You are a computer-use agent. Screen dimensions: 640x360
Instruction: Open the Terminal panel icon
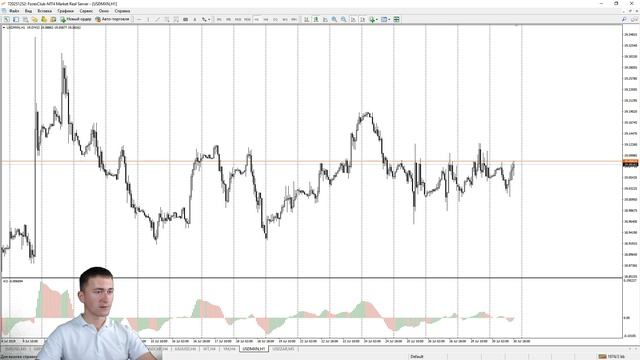53,19
